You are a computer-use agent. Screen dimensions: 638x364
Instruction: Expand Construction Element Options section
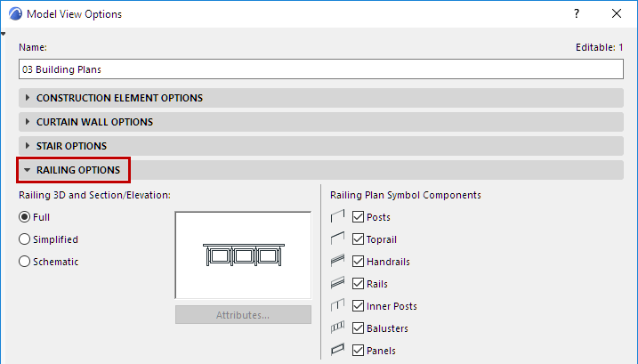click(x=119, y=98)
